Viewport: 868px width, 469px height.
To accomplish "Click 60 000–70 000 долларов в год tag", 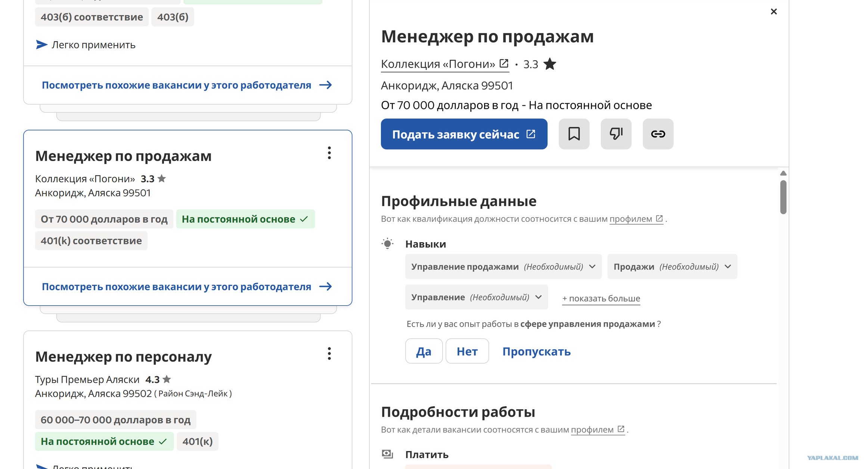I will 115,420.
